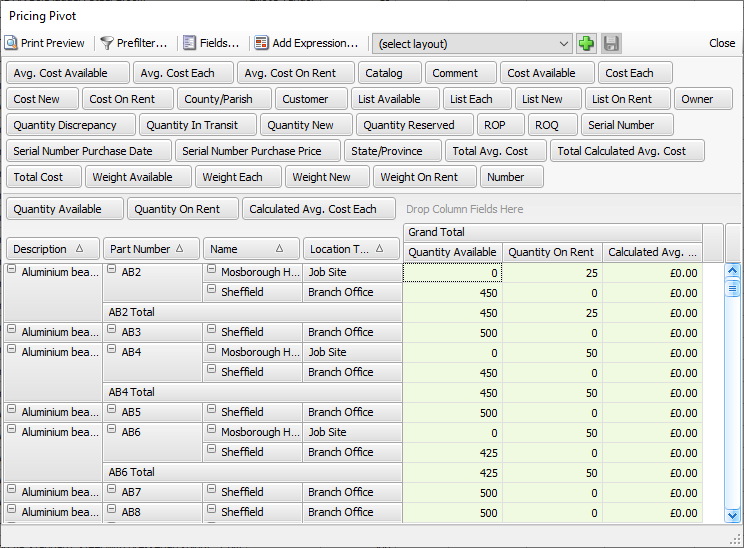The image size is (744, 548).
Task: Select the Serial Number Purchase Price field
Action: pyautogui.click(x=258, y=151)
